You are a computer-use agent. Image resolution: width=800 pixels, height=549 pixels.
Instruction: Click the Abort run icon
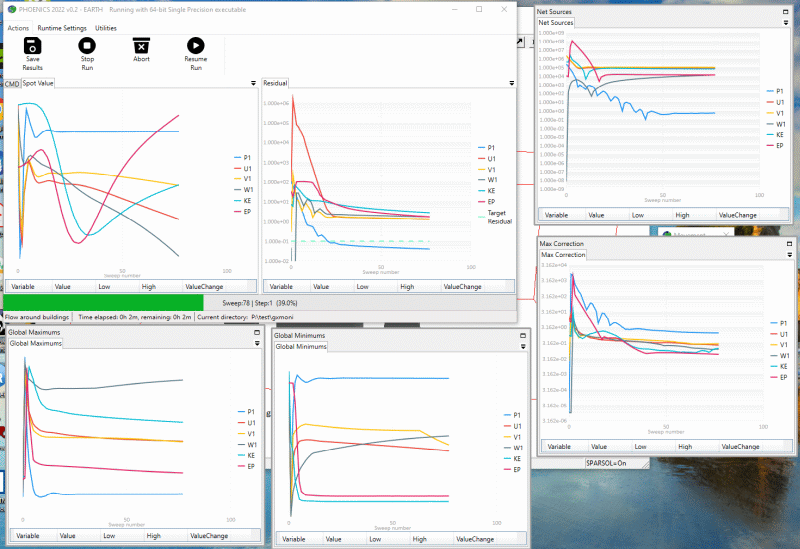(141, 46)
